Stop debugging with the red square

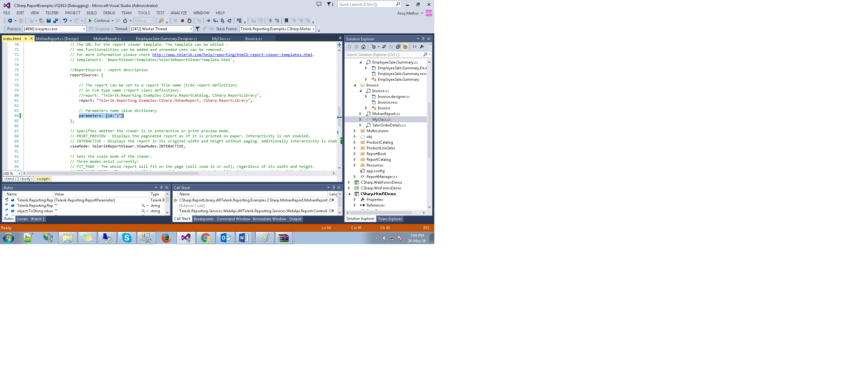pos(182,21)
